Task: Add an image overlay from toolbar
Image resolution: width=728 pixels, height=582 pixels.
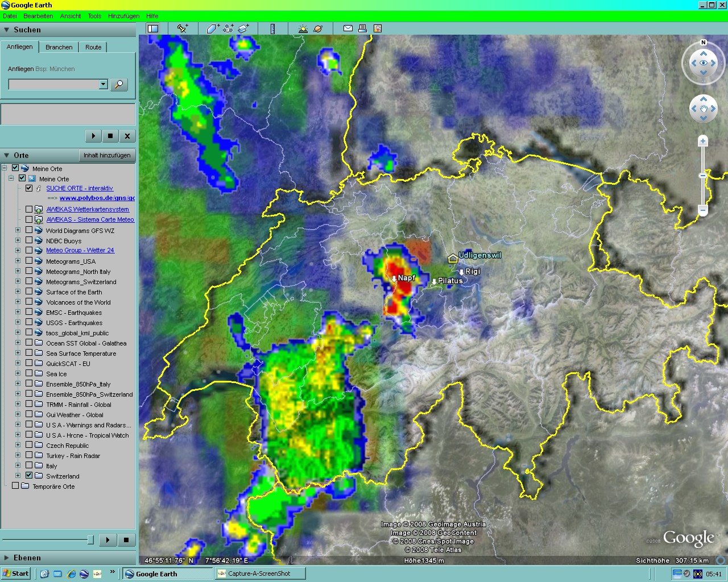Action: point(243,28)
